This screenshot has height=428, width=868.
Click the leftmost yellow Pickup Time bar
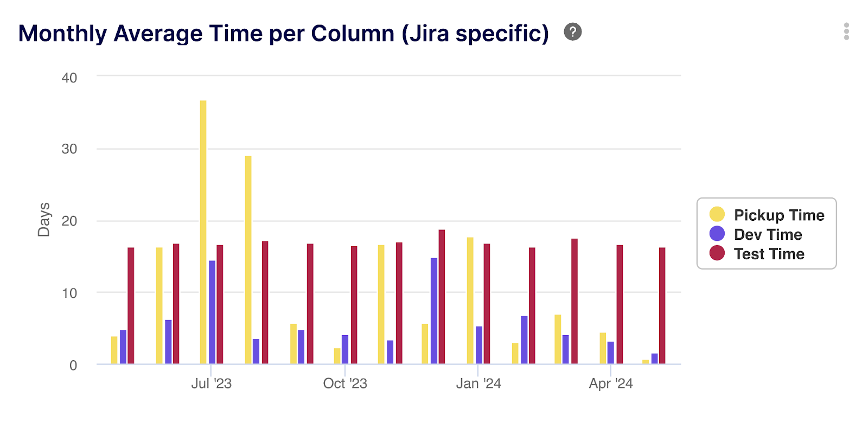coord(114,350)
